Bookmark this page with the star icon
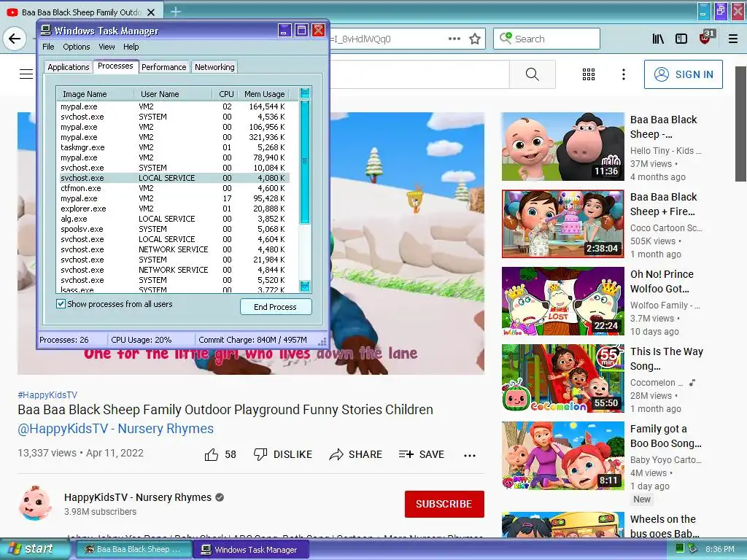The width and height of the screenshot is (747, 560). (x=474, y=39)
